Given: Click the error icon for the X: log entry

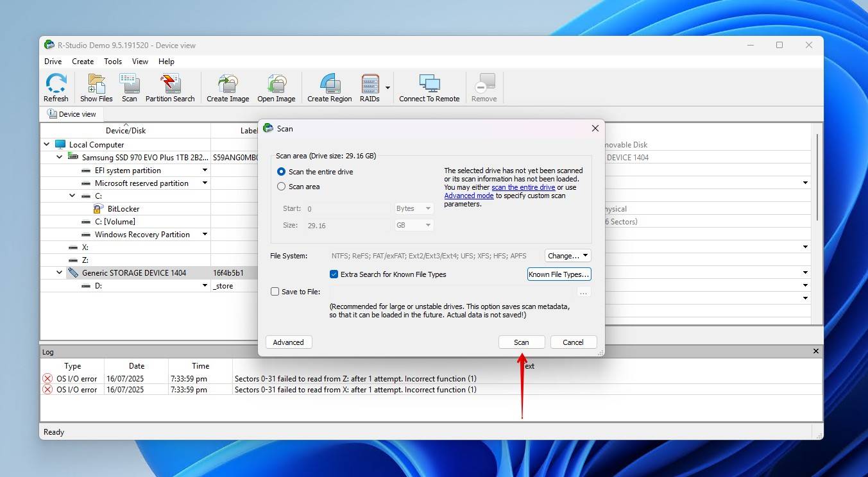Looking at the screenshot, I should (47, 389).
